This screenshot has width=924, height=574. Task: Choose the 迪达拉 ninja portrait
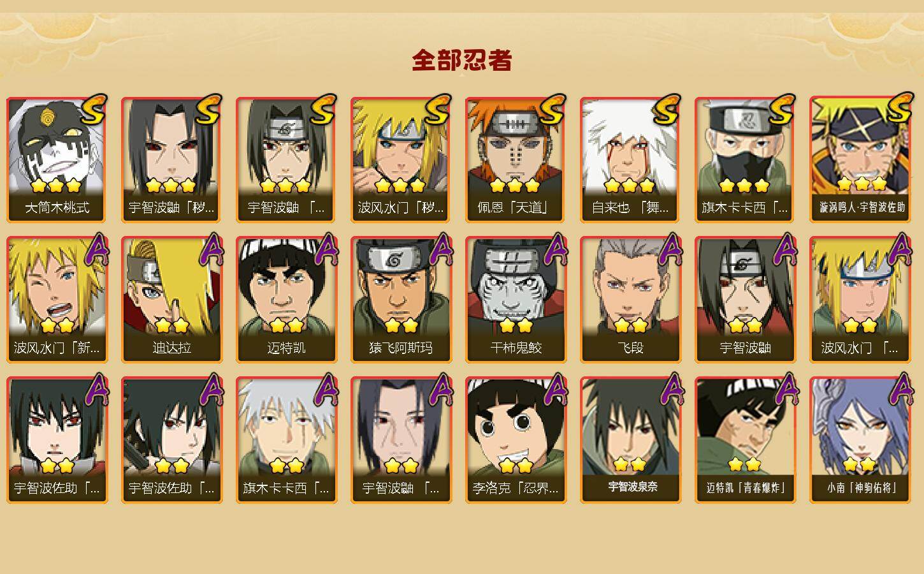click(171, 300)
